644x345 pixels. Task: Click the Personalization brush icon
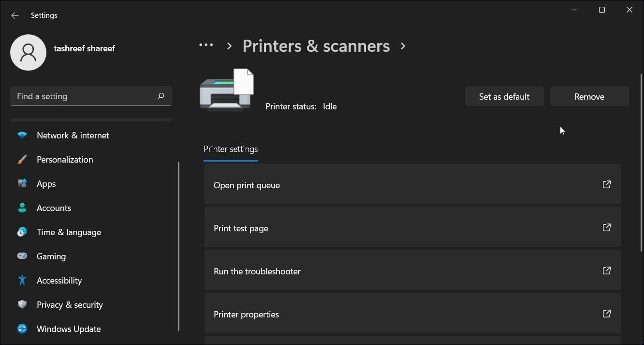click(x=22, y=159)
